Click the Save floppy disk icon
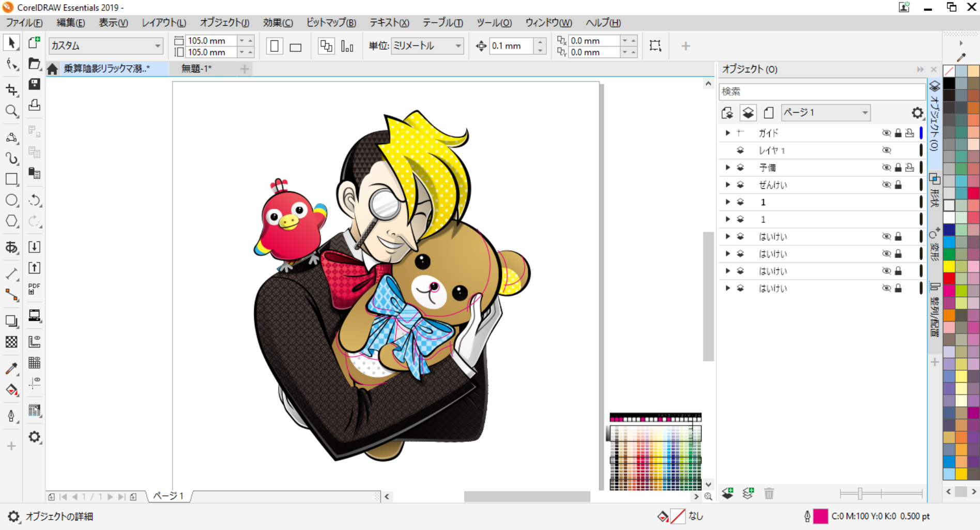This screenshot has height=530, width=980. tap(35, 84)
